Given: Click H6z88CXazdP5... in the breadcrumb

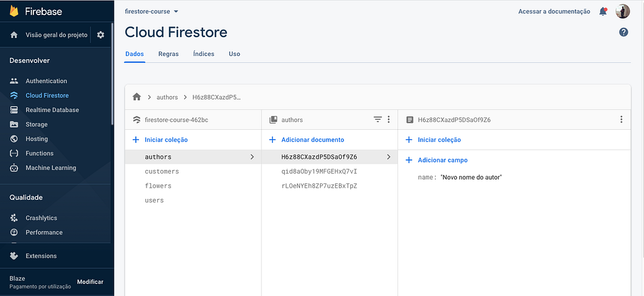Looking at the screenshot, I should tap(217, 98).
